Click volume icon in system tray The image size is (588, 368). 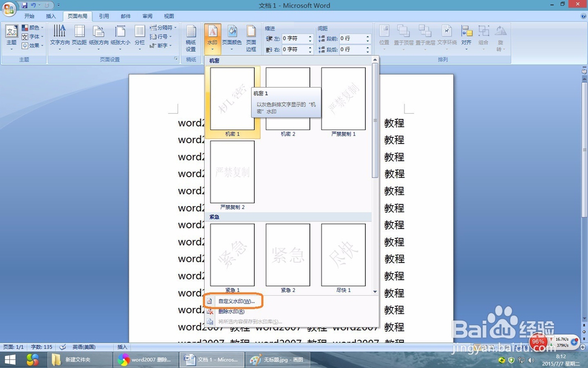click(530, 360)
